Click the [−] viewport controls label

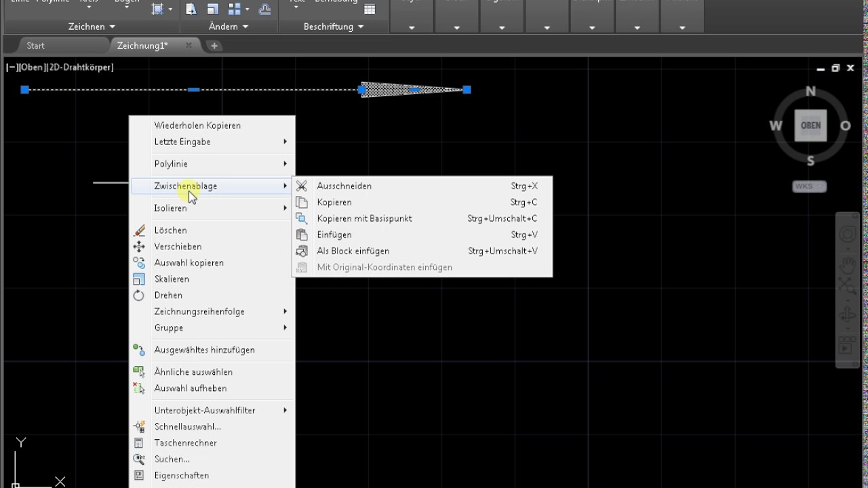(x=12, y=67)
